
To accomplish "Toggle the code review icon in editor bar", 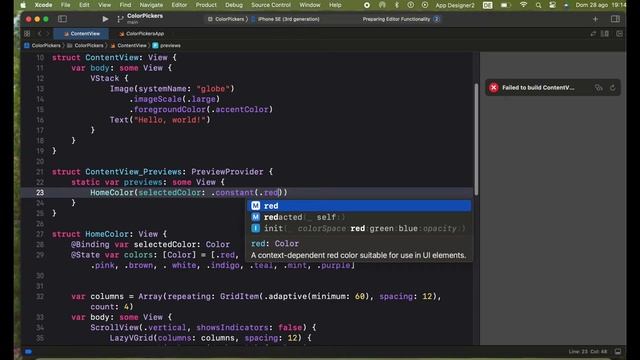I will (593, 33).
